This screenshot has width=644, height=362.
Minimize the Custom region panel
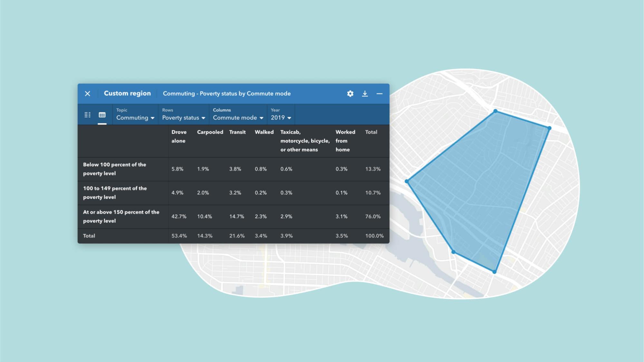click(x=380, y=94)
